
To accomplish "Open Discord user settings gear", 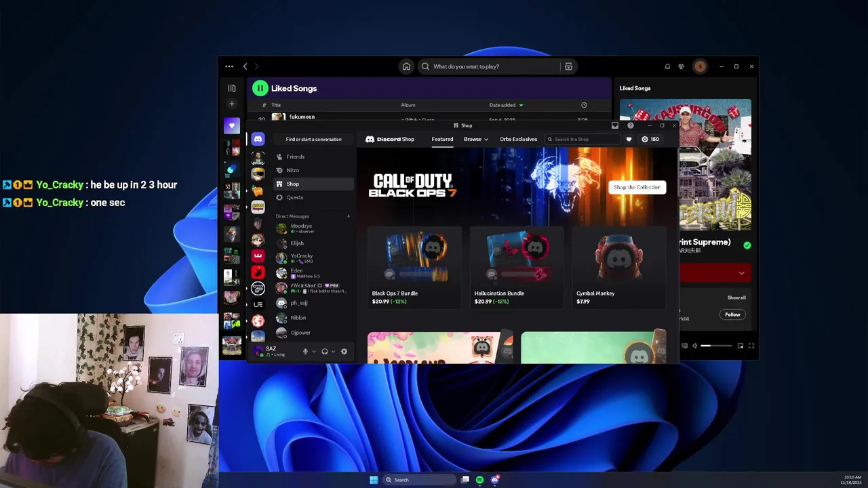I will (x=344, y=351).
